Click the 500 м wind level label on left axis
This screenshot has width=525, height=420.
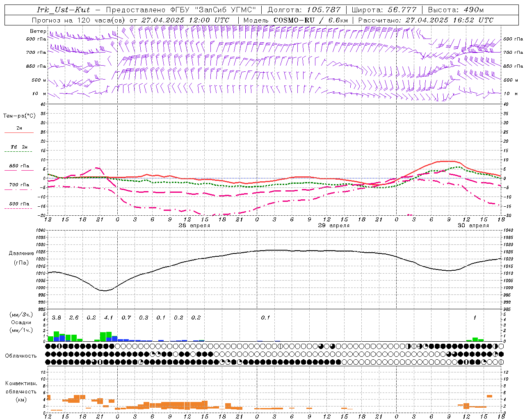tap(39, 80)
